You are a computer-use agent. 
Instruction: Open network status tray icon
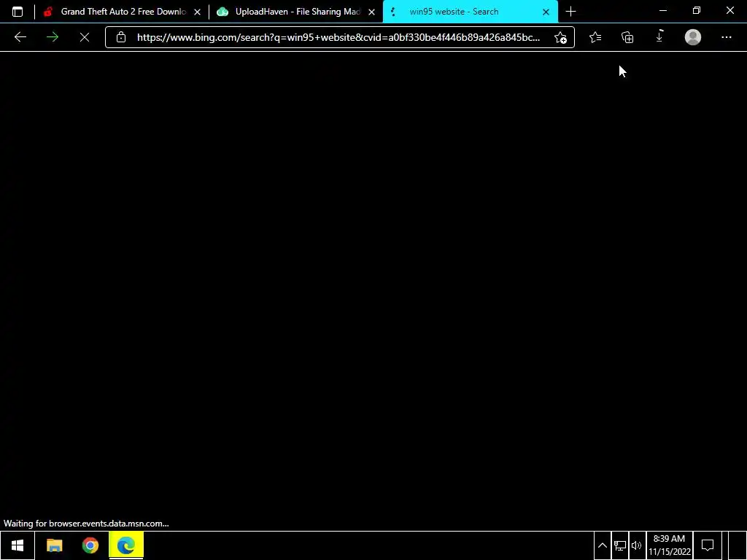[620, 545]
